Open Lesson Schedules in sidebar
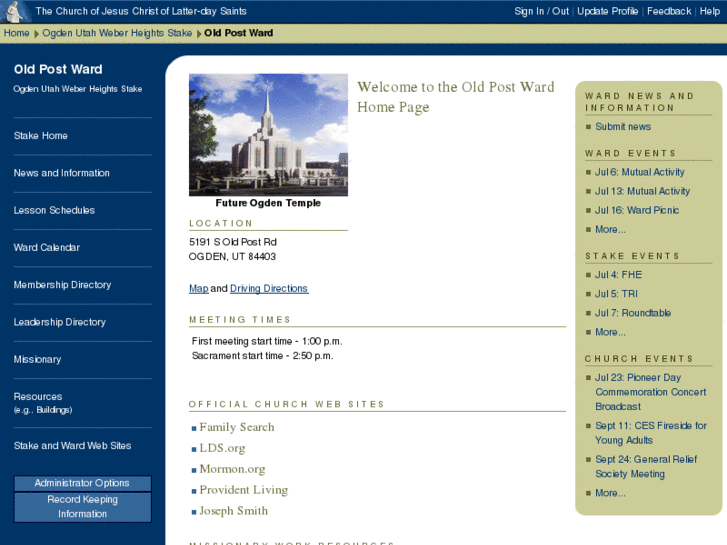Image resolution: width=727 pixels, height=545 pixels. (x=54, y=210)
